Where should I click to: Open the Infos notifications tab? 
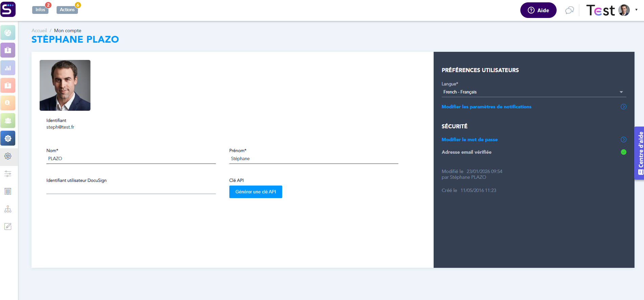click(40, 10)
